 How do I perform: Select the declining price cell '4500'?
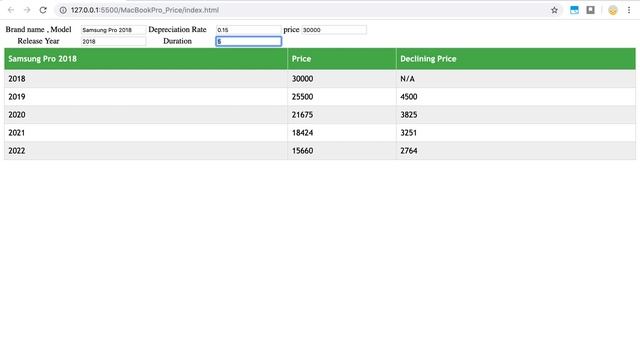click(516, 97)
